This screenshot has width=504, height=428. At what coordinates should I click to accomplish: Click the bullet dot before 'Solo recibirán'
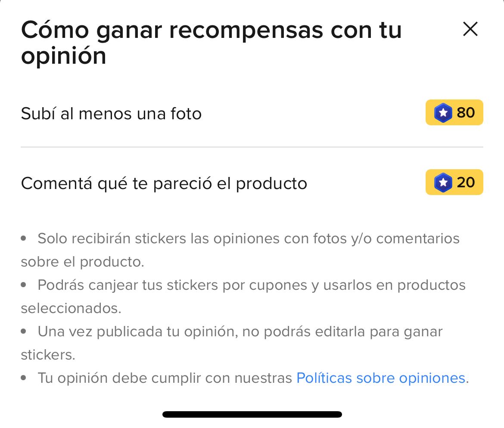tap(24, 238)
